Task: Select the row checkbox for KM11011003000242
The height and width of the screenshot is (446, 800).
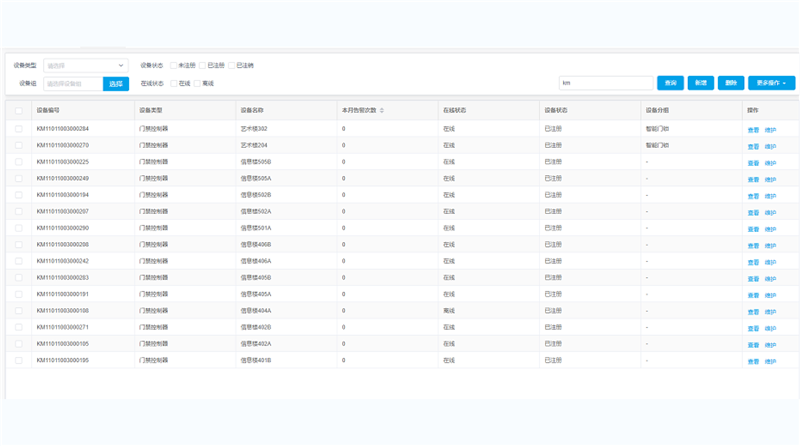Action: 19,261
